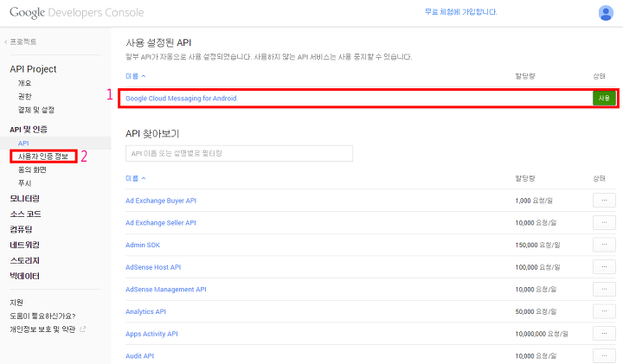
Task: Collapse the API 및 인증 section
Action: (x=29, y=130)
